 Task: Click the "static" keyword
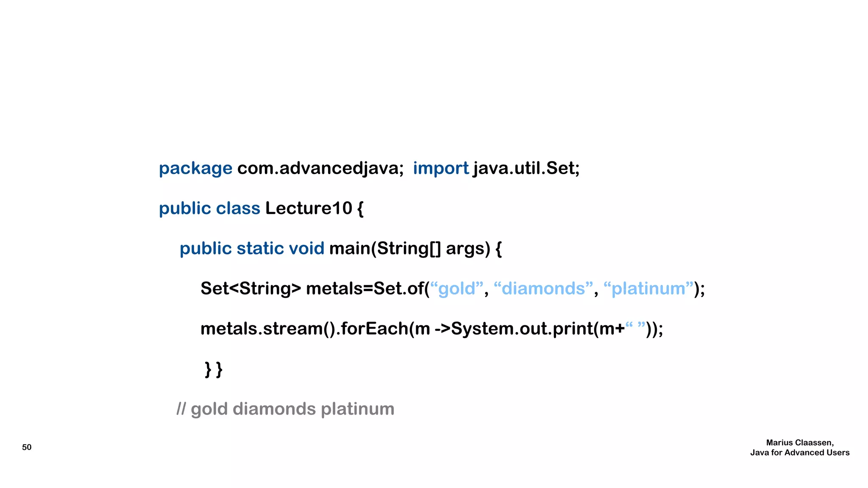tap(260, 249)
